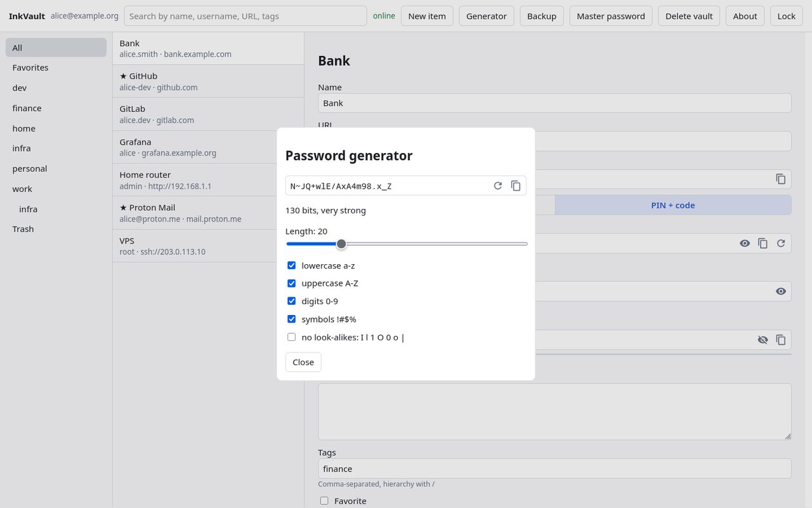Select the Home router entry

(208, 180)
